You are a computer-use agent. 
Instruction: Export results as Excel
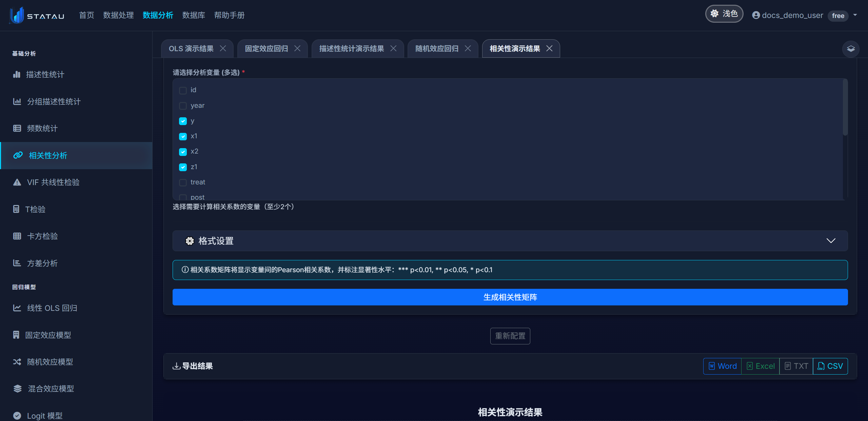(x=761, y=366)
